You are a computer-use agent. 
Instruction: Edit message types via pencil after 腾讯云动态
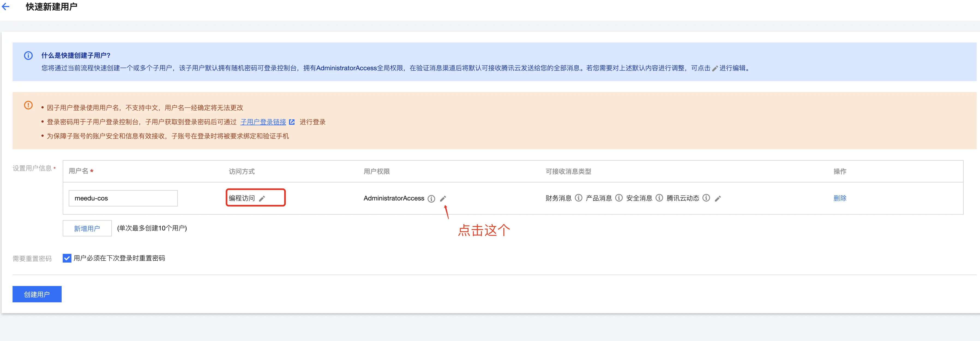[x=718, y=199]
